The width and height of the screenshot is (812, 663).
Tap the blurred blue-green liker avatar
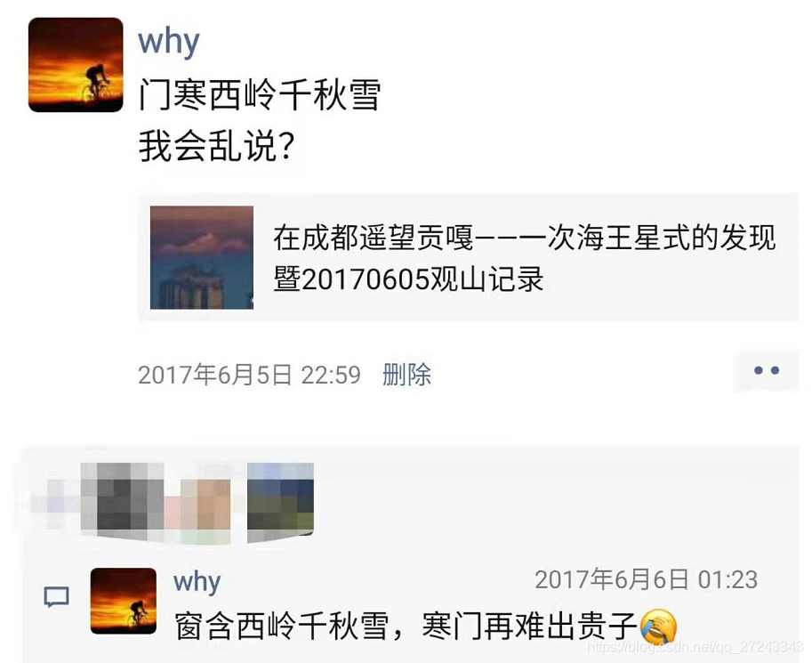point(281,502)
